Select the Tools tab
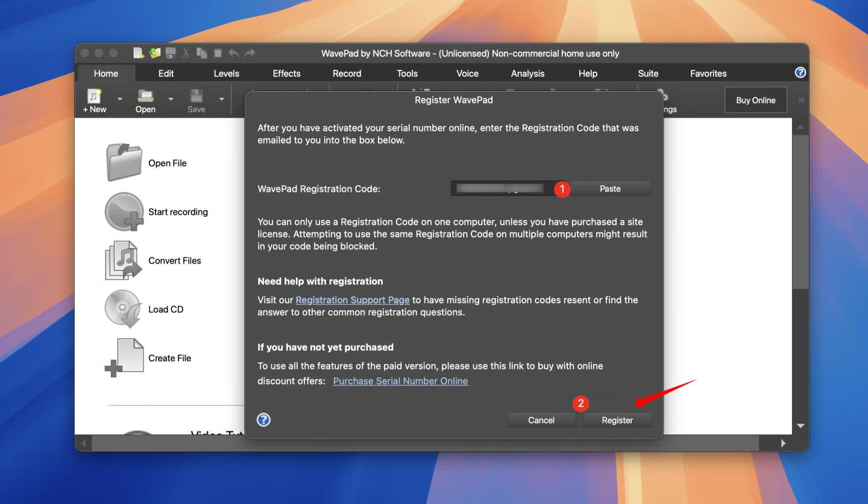The width and height of the screenshot is (868, 504). (x=407, y=74)
